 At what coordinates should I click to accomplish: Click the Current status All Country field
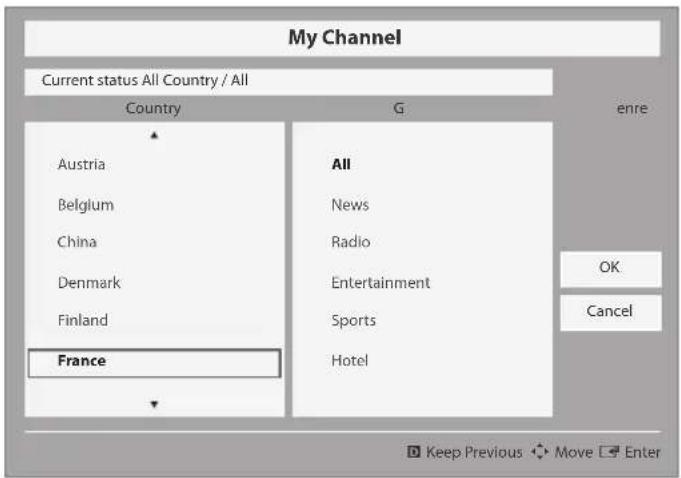[x=288, y=82]
